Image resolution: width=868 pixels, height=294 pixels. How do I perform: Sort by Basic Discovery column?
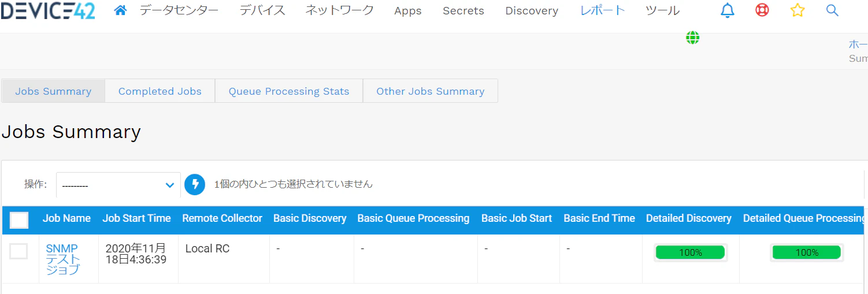(310, 218)
